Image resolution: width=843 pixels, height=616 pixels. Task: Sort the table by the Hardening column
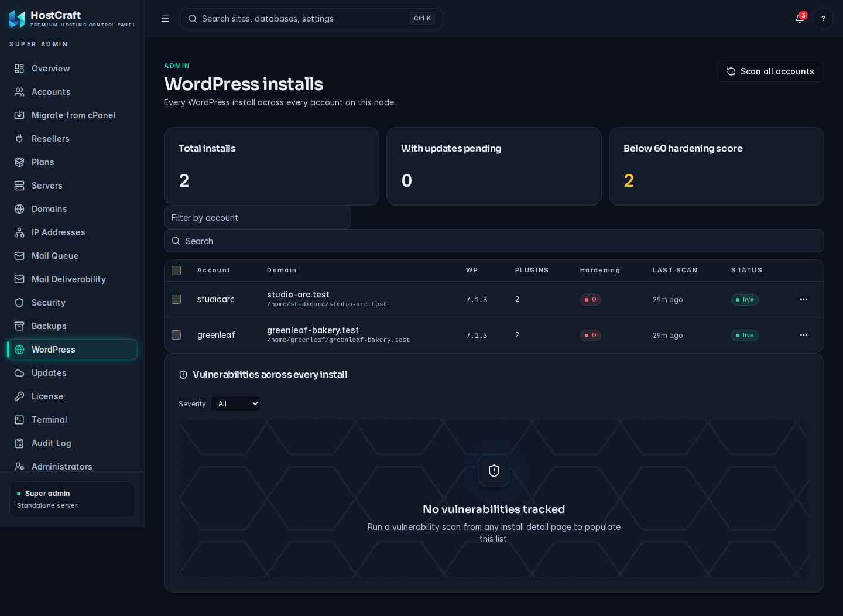point(600,271)
